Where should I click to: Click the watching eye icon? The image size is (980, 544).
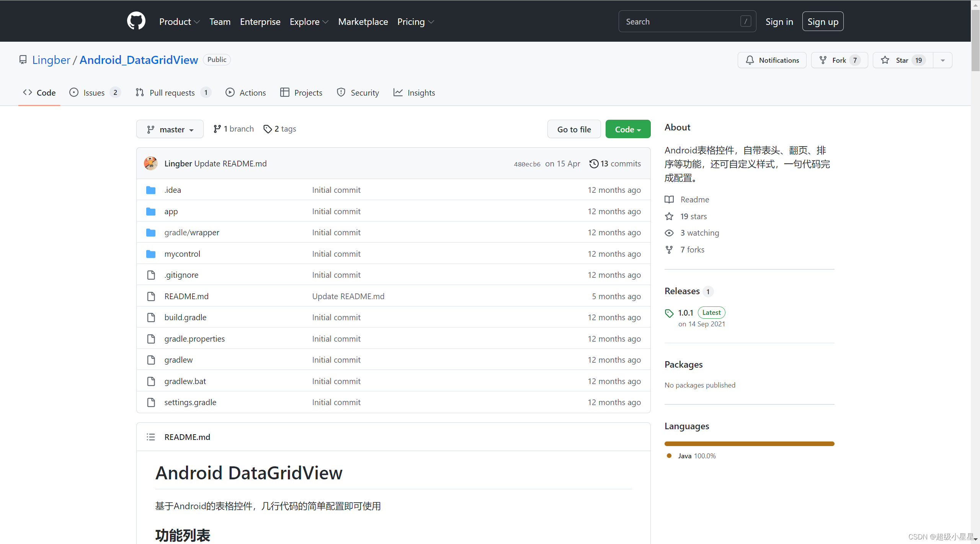(x=669, y=233)
